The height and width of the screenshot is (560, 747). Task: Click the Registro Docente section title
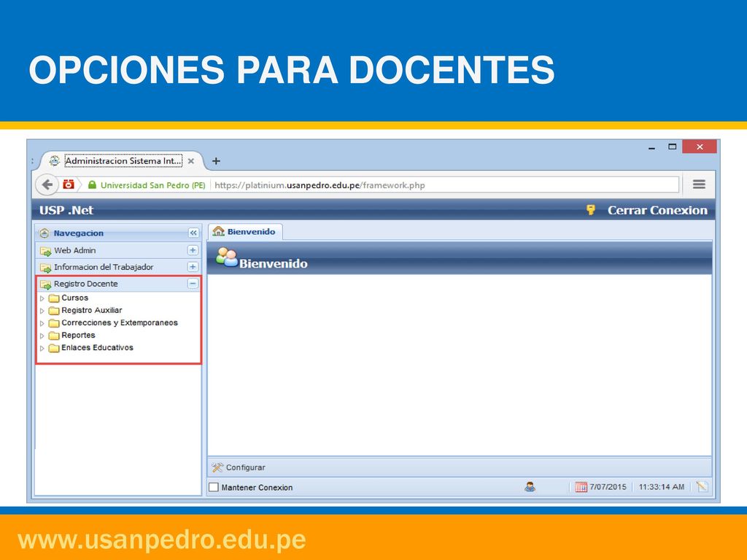coord(86,284)
